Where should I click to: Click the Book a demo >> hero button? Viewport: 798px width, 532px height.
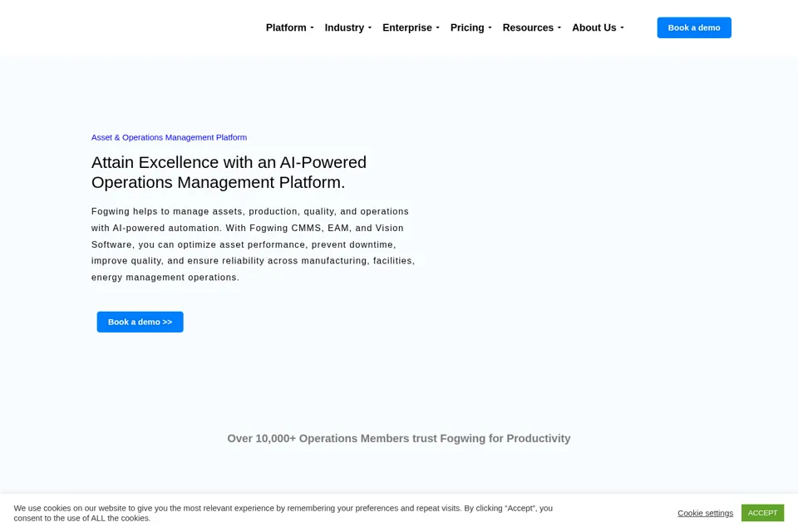coord(140,322)
